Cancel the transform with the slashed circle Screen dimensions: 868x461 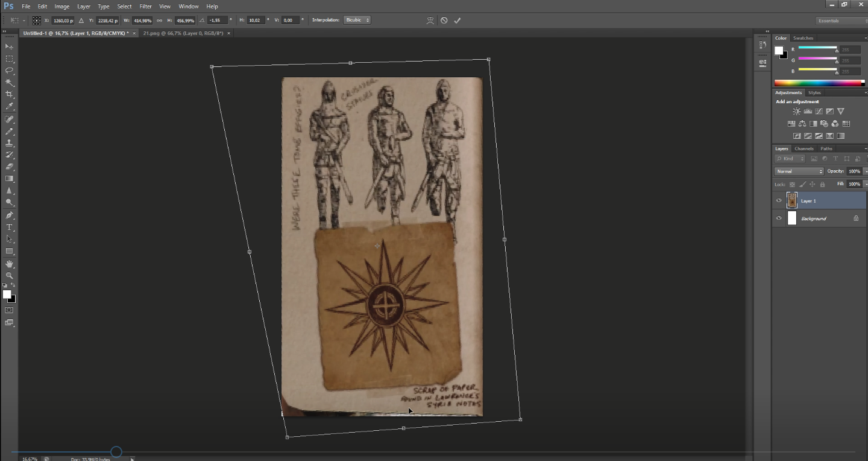click(444, 20)
